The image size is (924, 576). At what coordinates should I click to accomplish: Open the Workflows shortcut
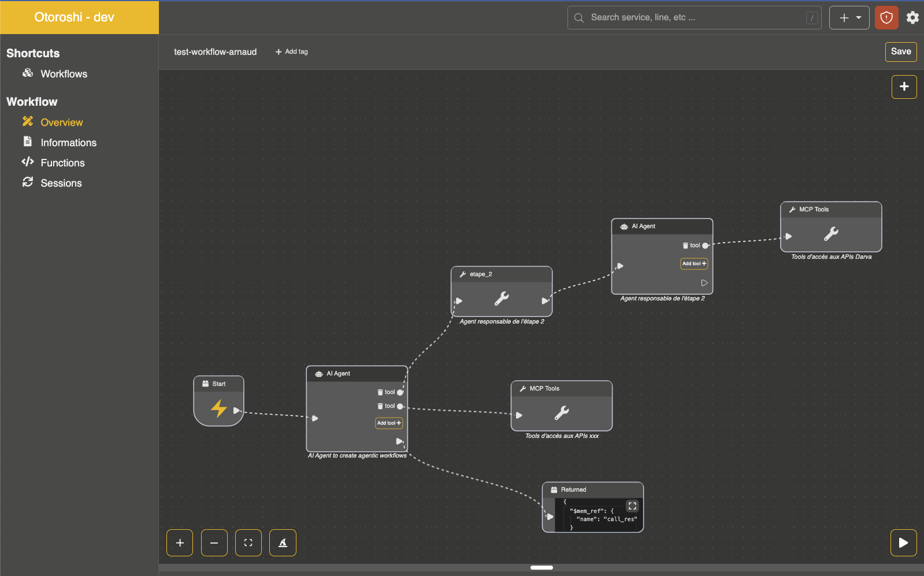pos(64,74)
